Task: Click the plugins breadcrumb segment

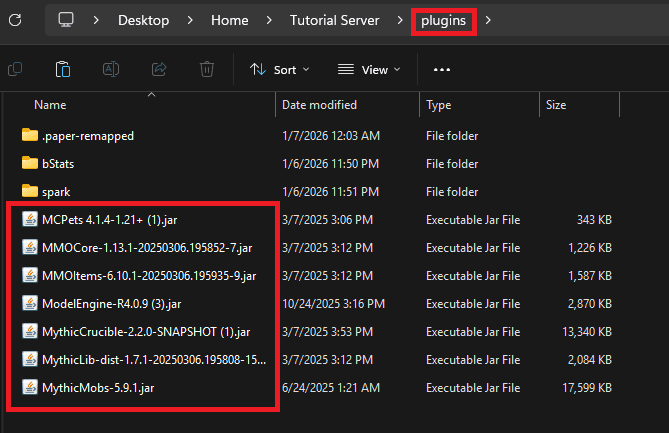Action: pos(443,20)
